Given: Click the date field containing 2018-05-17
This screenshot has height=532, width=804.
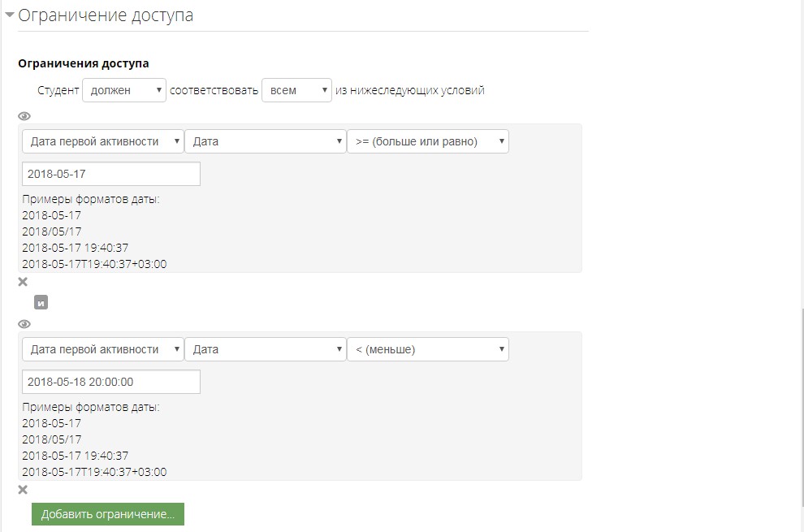Looking at the screenshot, I should point(111,174).
